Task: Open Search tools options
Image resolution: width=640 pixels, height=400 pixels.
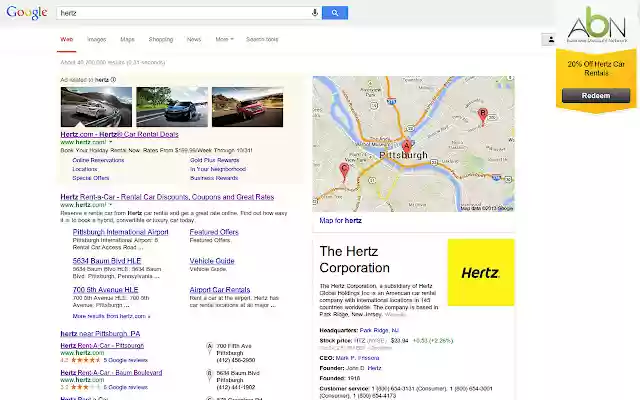Action: (262, 39)
